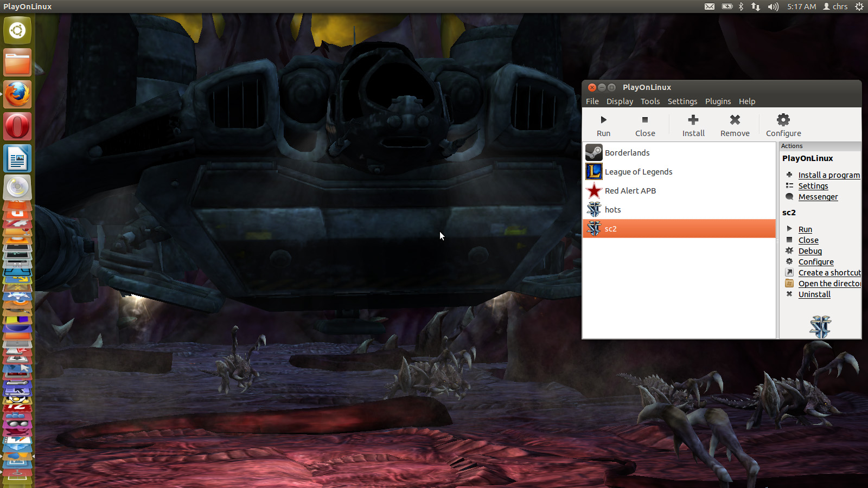Click the Uninstall cross icon
The image size is (868, 488).
tap(789, 294)
